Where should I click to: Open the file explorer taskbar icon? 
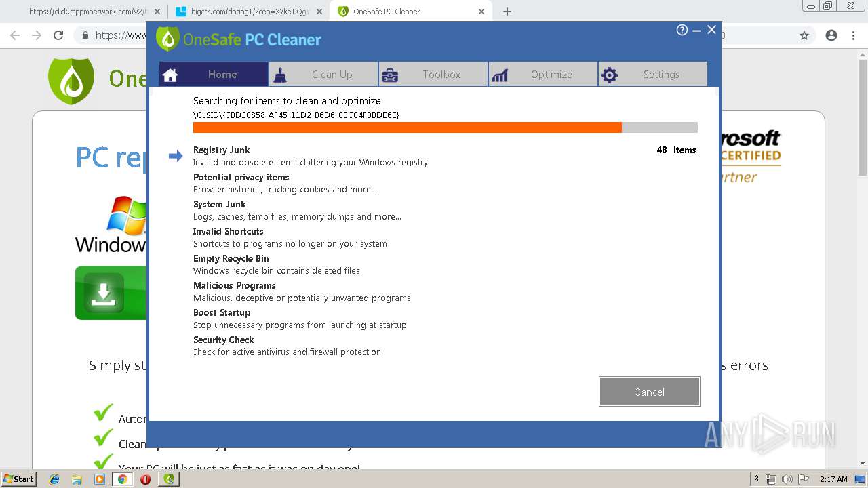pyautogui.click(x=77, y=479)
